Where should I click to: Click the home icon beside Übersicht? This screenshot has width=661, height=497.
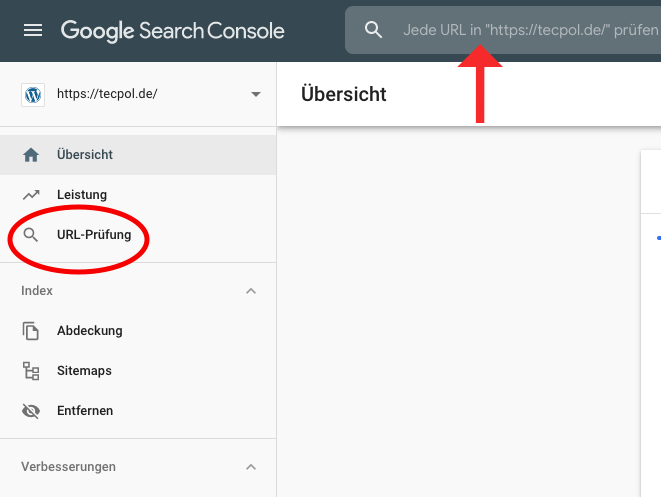31,155
